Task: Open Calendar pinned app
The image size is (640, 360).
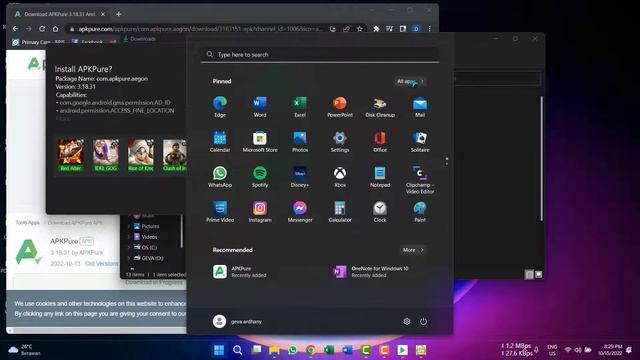Action: 220,142
